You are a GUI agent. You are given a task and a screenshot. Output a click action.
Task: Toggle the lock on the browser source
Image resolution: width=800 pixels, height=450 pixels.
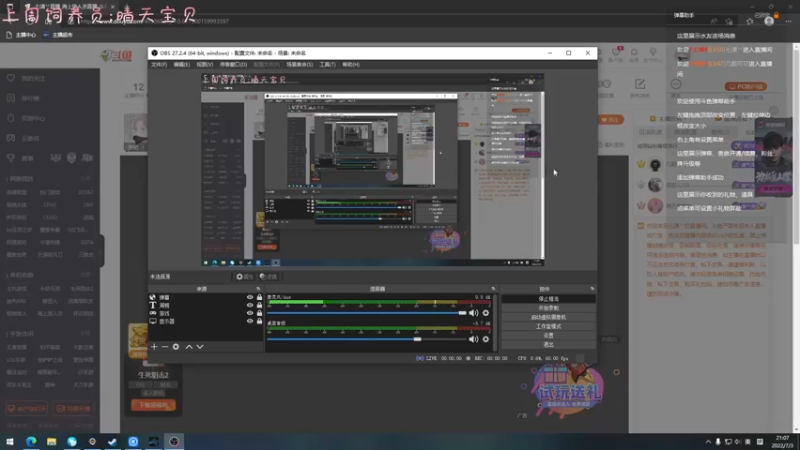click(x=259, y=297)
